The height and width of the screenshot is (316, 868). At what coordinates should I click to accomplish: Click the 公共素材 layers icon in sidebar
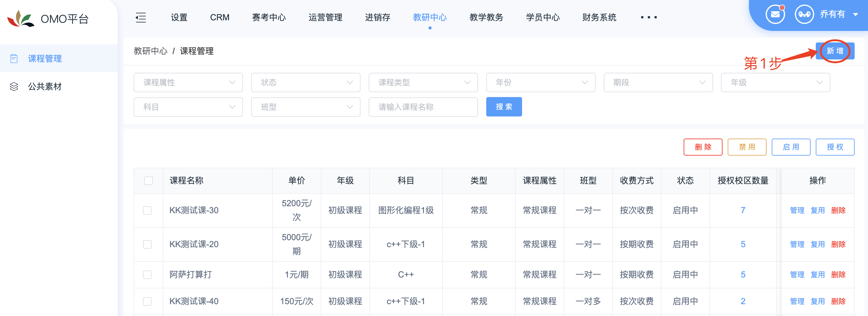[x=14, y=86]
